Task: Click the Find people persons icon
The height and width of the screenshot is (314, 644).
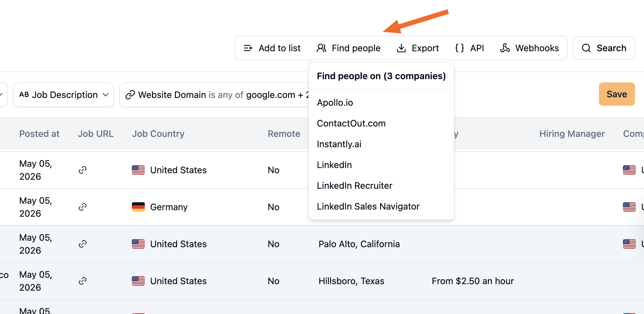Action: point(321,48)
